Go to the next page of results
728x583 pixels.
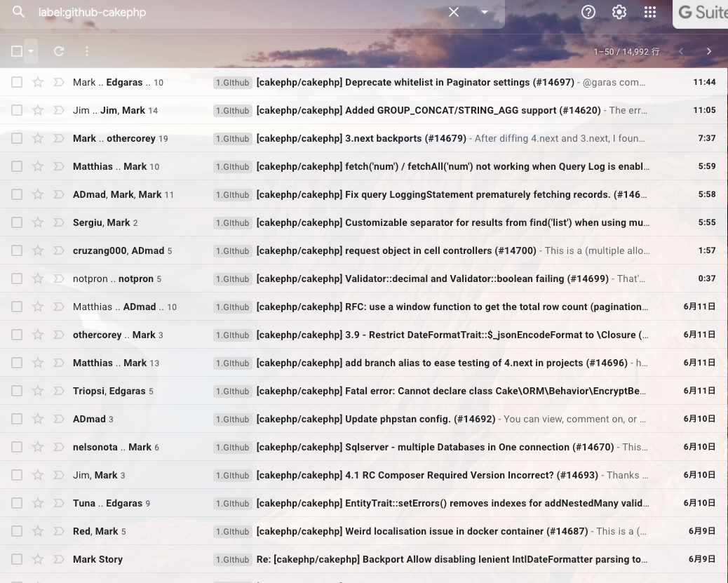pos(709,51)
